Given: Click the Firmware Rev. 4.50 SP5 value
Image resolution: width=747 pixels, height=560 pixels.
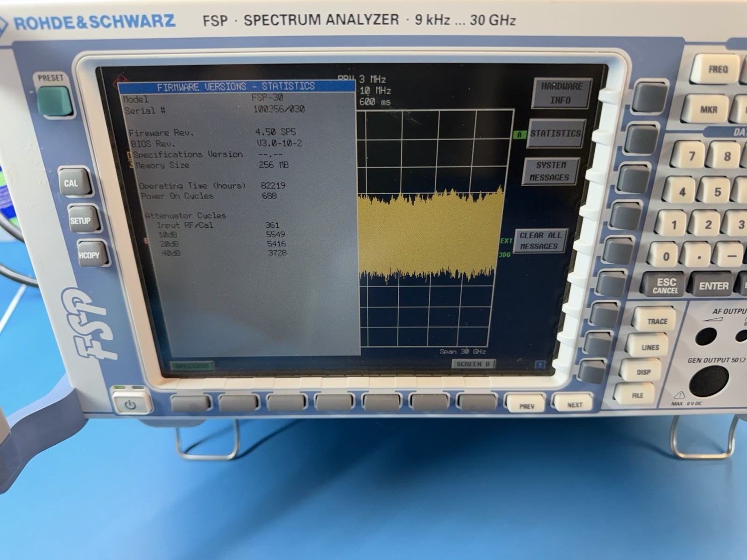Looking at the screenshot, I should [x=275, y=132].
